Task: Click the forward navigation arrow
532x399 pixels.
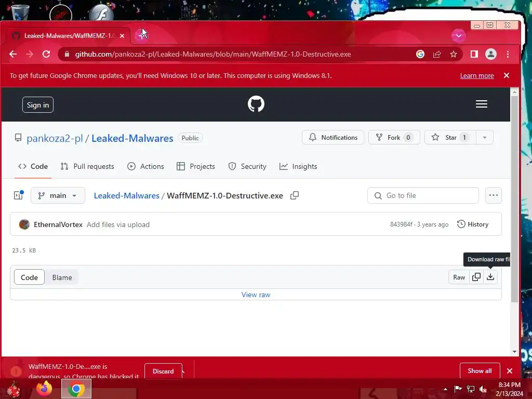Action: point(30,54)
